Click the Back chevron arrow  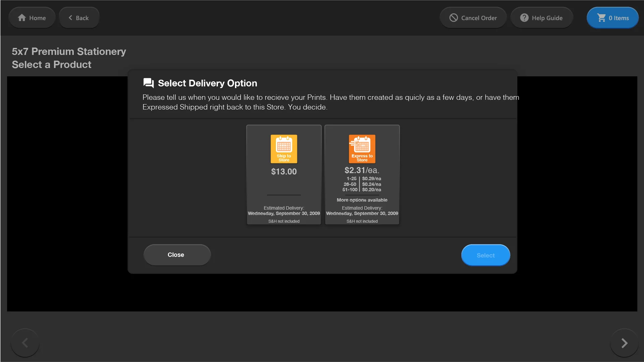click(70, 18)
